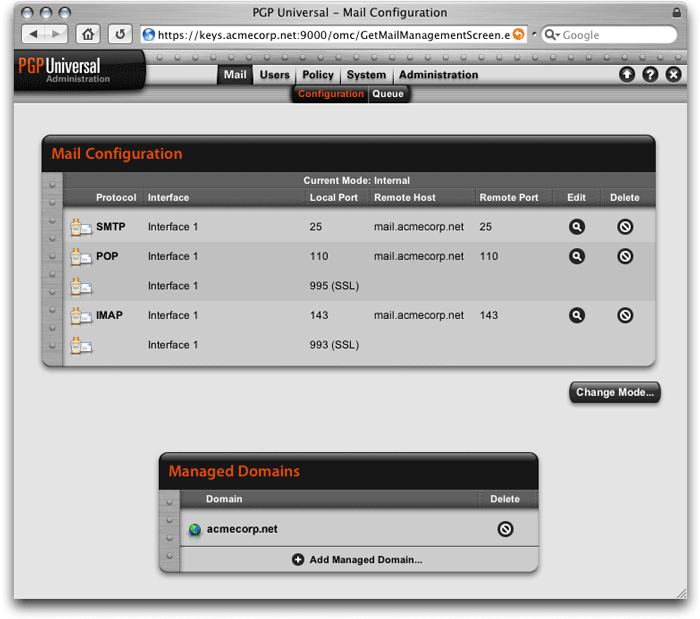The image size is (700, 619).
Task: Go to browser home page
Action: (x=88, y=34)
